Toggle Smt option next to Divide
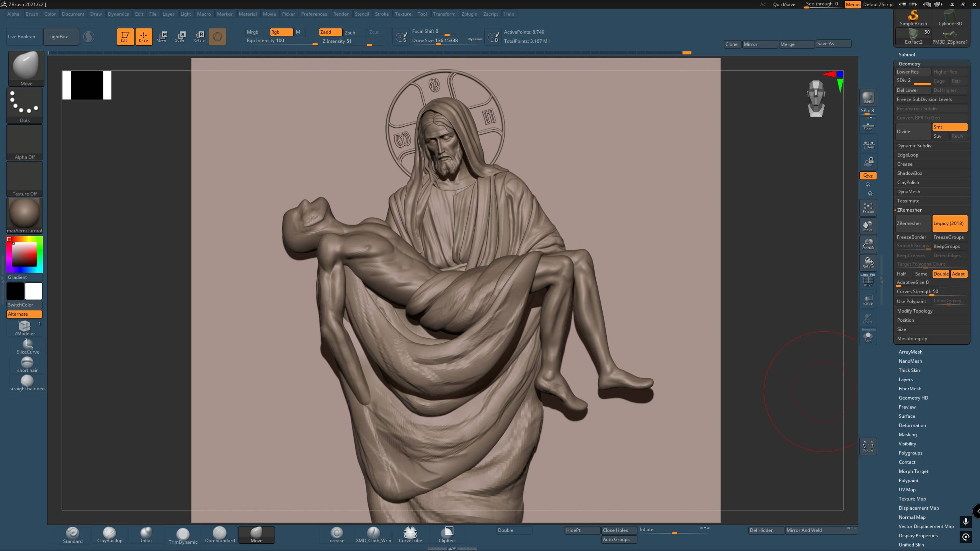Screen dimensions: 980x551 [x=950, y=127]
